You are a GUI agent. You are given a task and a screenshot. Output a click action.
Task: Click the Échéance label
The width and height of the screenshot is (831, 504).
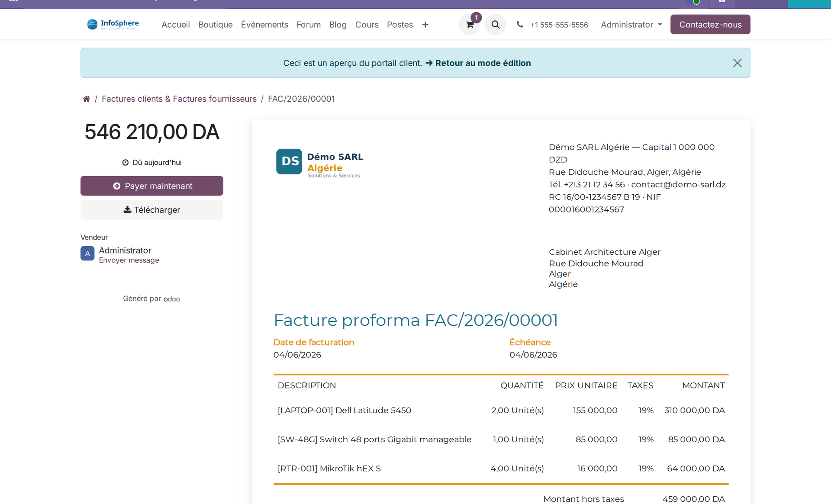tap(530, 343)
